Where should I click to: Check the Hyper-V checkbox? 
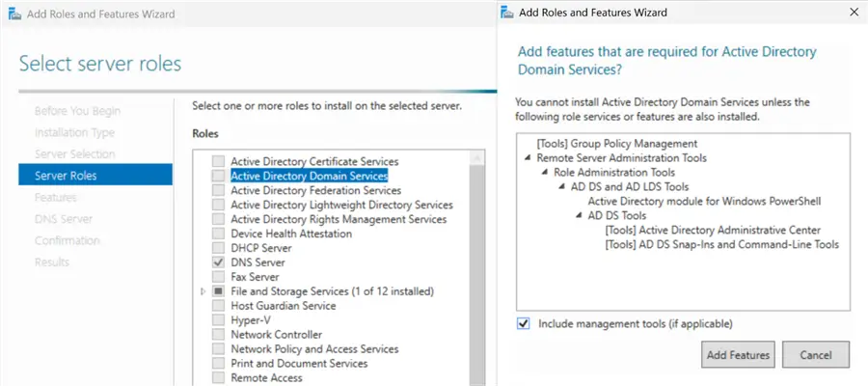(219, 320)
